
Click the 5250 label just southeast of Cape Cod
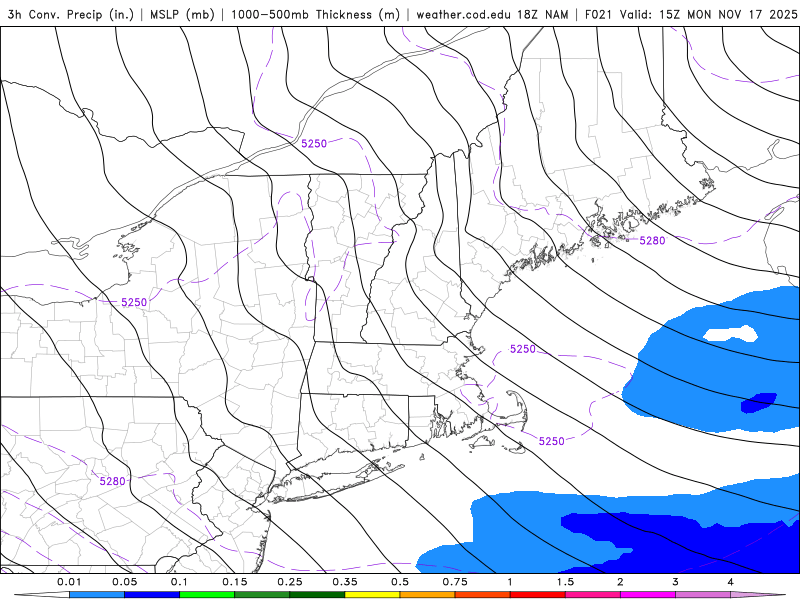pyautogui.click(x=552, y=441)
